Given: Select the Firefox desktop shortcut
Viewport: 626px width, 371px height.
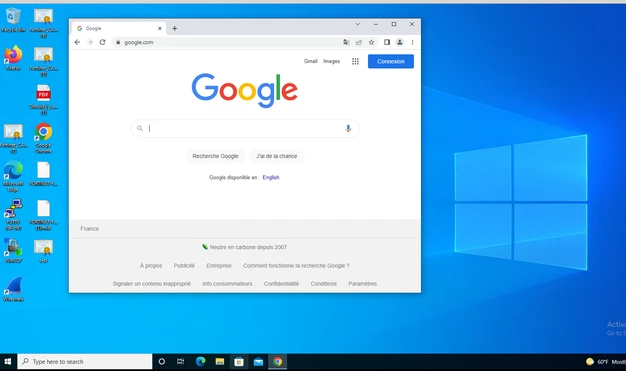Looking at the screenshot, I should coord(13,58).
